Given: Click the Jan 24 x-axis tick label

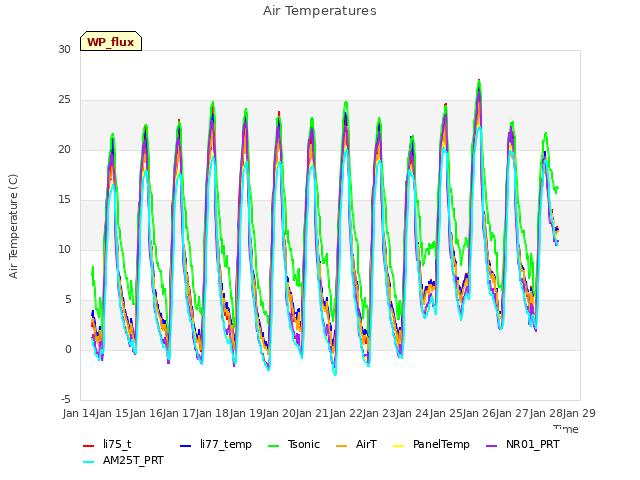Looking at the screenshot, I should coord(413,413).
